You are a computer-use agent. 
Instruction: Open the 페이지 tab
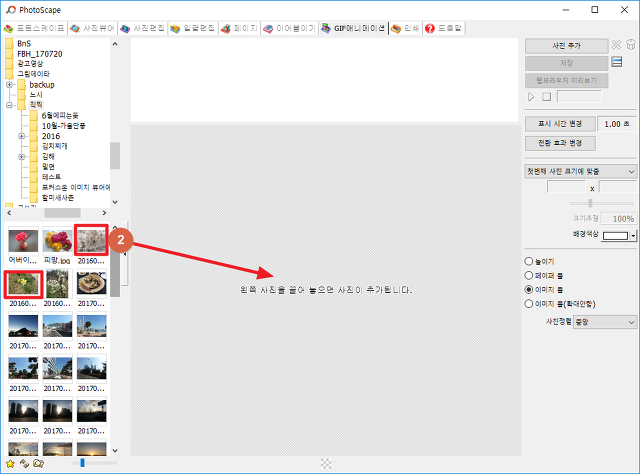[239, 28]
